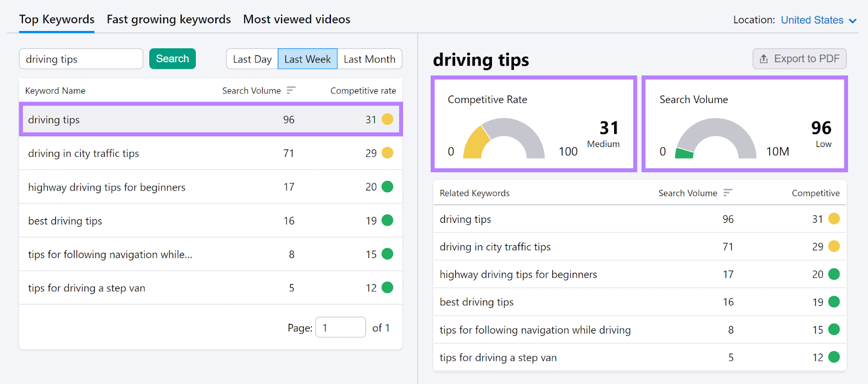Click 'tips for following navigation while driving' keyword
The image size is (868, 384).
tap(535, 330)
